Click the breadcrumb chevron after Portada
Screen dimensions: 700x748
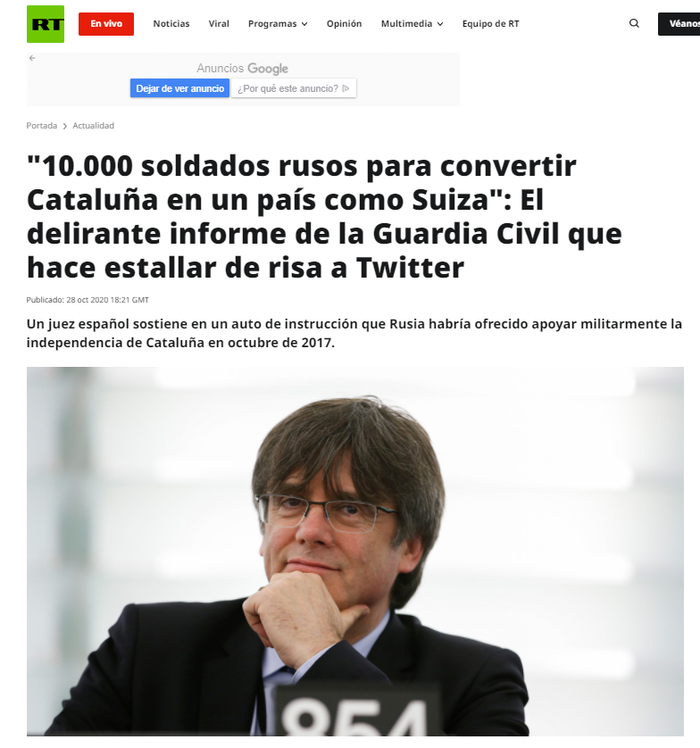tap(65, 127)
